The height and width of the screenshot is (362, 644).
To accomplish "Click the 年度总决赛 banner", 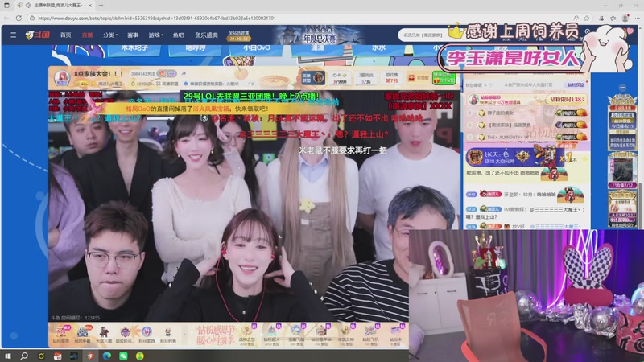I will click(319, 35).
